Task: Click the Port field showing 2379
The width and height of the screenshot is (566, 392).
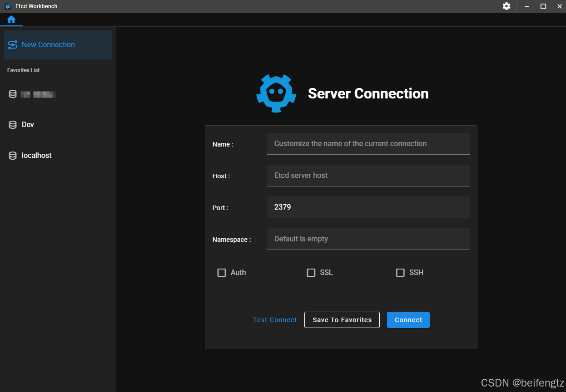Action: [x=368, y=207]
